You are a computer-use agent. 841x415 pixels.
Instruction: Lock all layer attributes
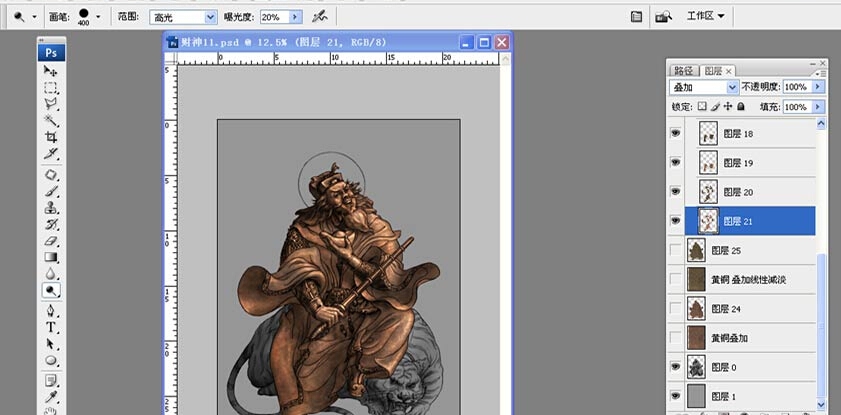pyautogui.click(x=741, y=107)
